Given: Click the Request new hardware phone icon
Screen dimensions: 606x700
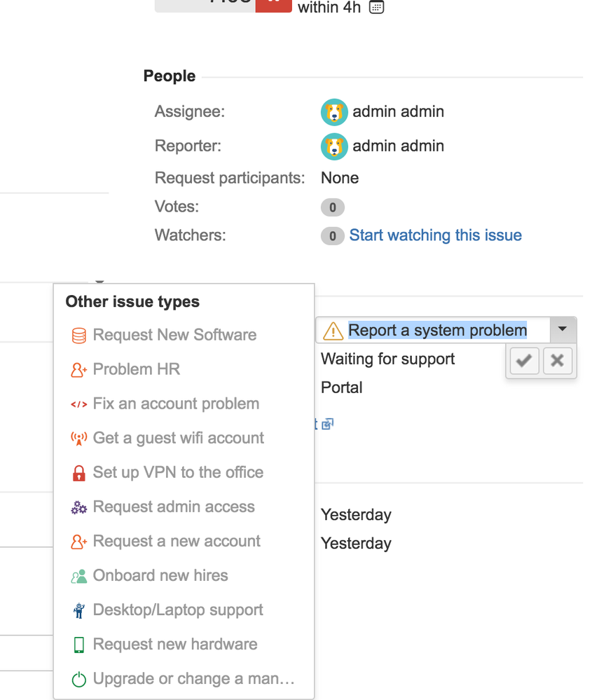Looking at the screenshot, I should click(x=79, y=645).
